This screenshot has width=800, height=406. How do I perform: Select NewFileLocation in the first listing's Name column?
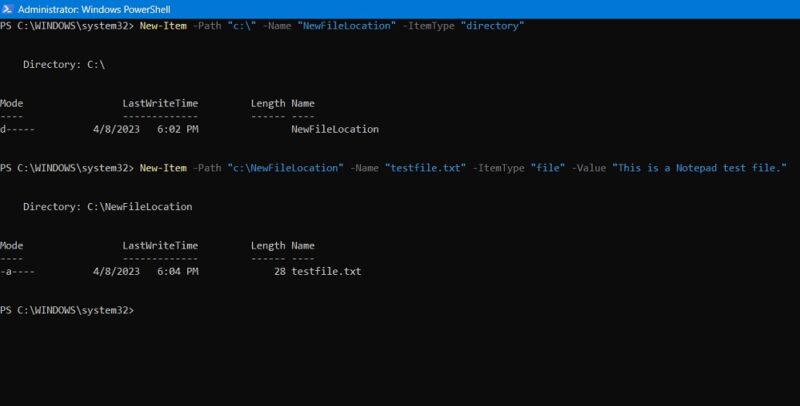(x=334, y=129)
